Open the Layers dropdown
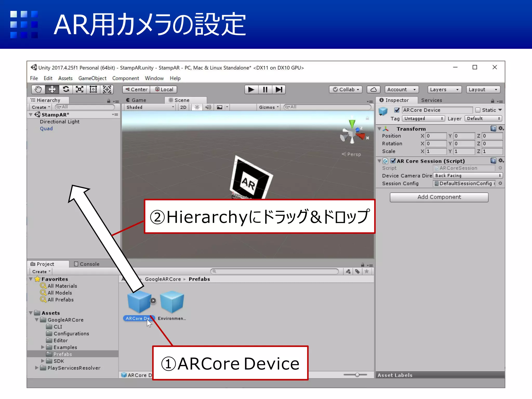 [x=444, y=89]
